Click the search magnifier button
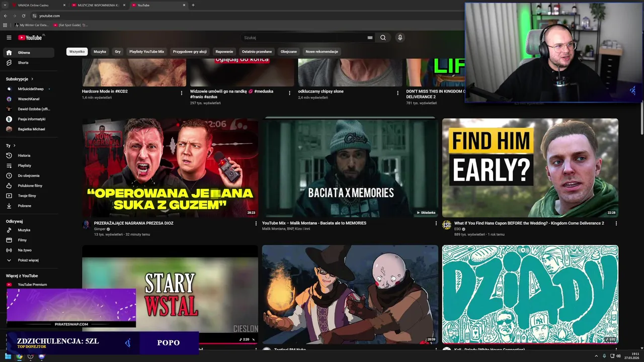Image resolution: width=644 pixels, height=362 pixels. [383, 38]
